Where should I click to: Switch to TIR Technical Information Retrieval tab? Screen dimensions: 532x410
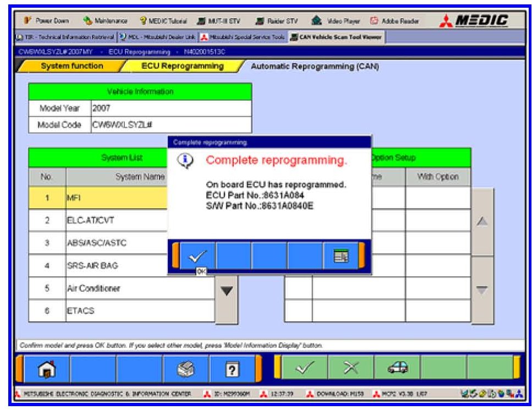coord(65,37)
